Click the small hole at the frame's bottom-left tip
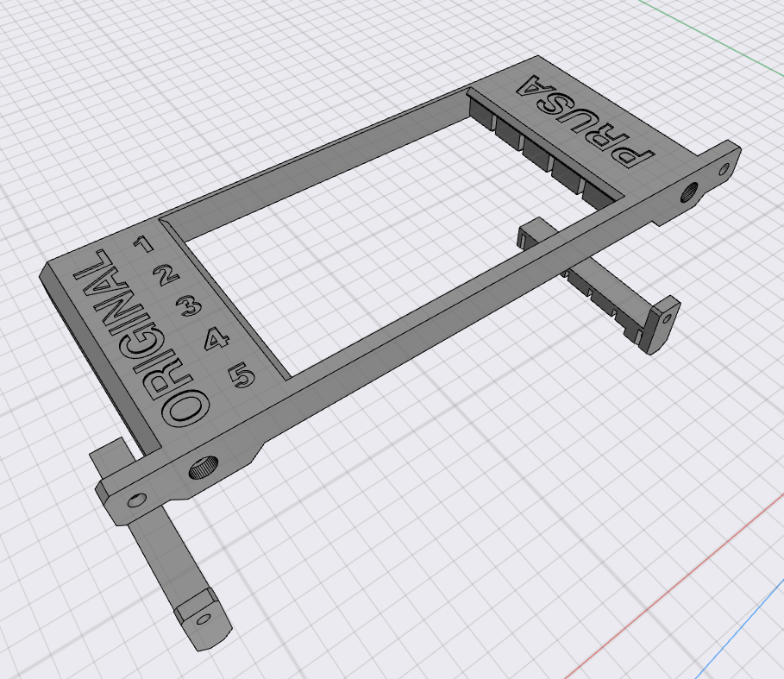The width and height of the screenshot is (784, 679). [135, 500]
